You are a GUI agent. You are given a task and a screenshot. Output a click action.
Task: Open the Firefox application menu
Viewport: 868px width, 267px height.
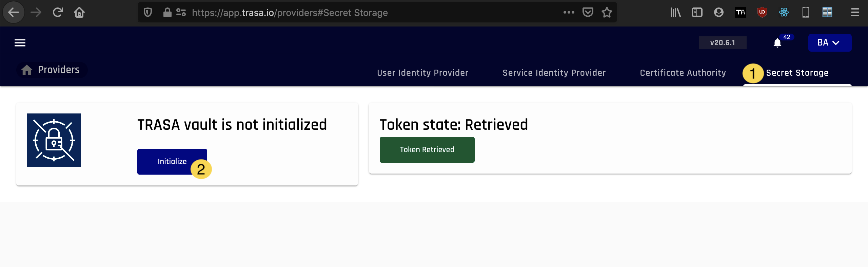855,13
